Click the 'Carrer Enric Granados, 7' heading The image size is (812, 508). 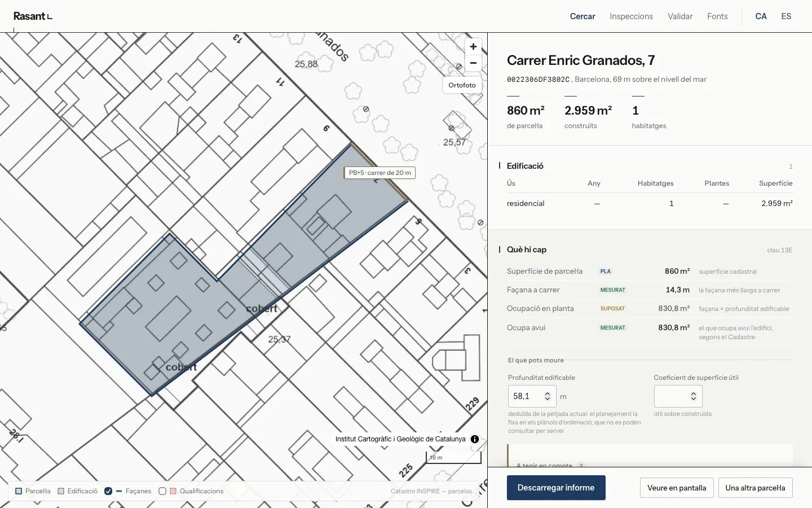581,60
